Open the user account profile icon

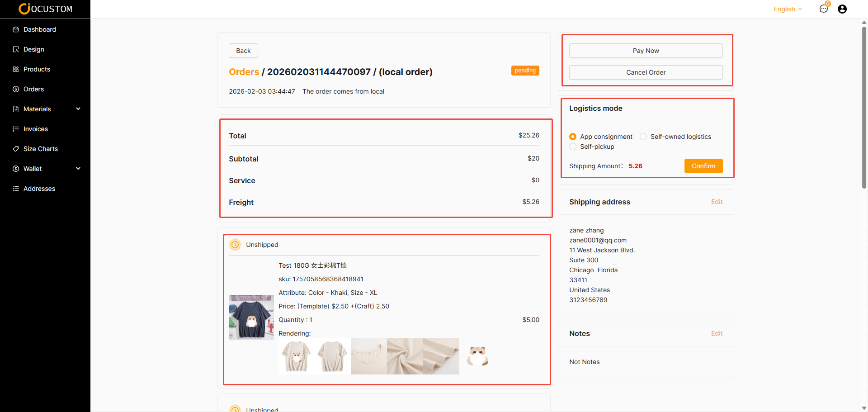[x=842, y=9]
